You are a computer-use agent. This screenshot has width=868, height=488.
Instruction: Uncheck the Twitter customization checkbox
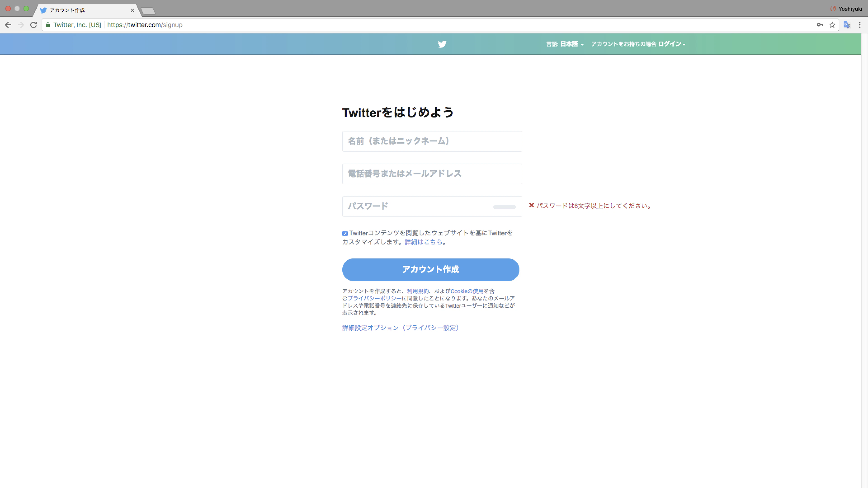[345, 233]
